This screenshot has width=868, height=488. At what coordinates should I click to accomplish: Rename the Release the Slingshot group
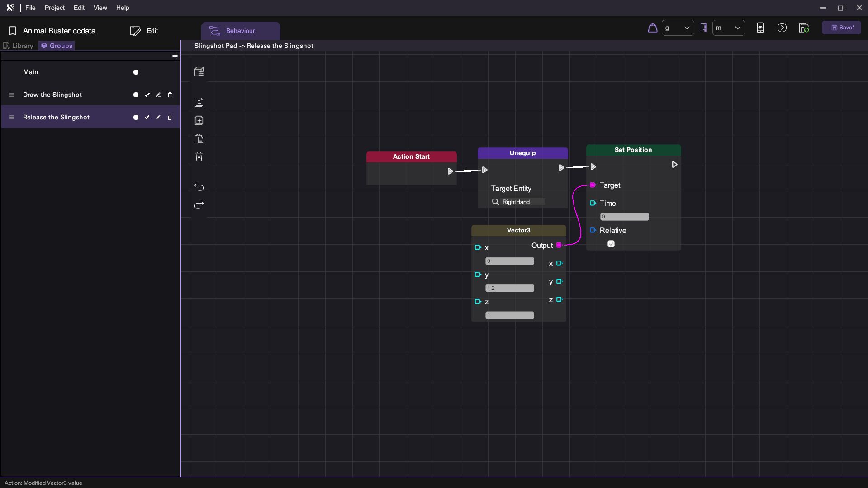click(x=158, y=118)
